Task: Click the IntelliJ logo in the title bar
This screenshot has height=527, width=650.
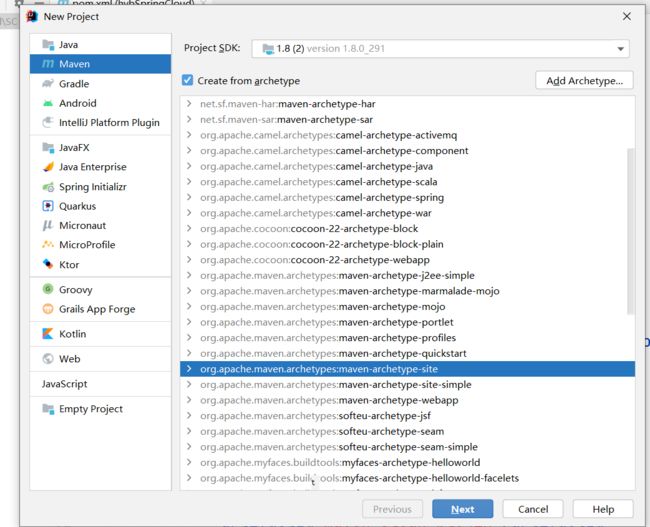Action: click(32, 17)
